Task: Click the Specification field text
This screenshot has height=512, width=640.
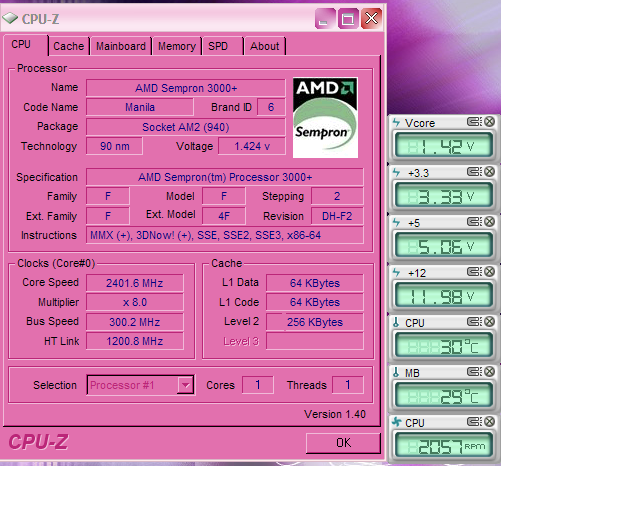Action: point(224,177)
